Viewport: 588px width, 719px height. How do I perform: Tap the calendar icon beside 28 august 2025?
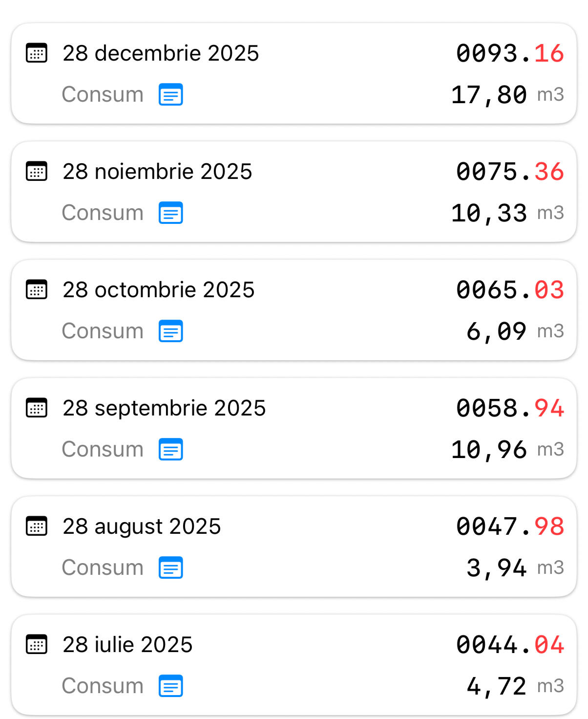click(37, 526)
